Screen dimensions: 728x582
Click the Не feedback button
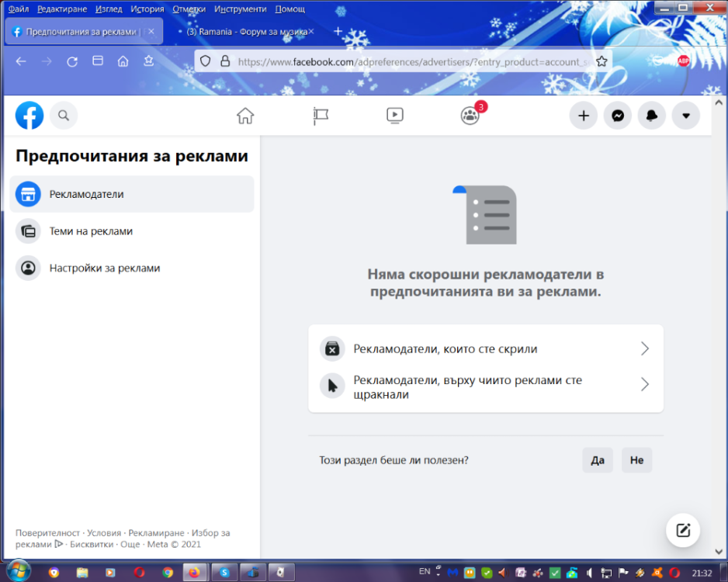tap(636, 460)
